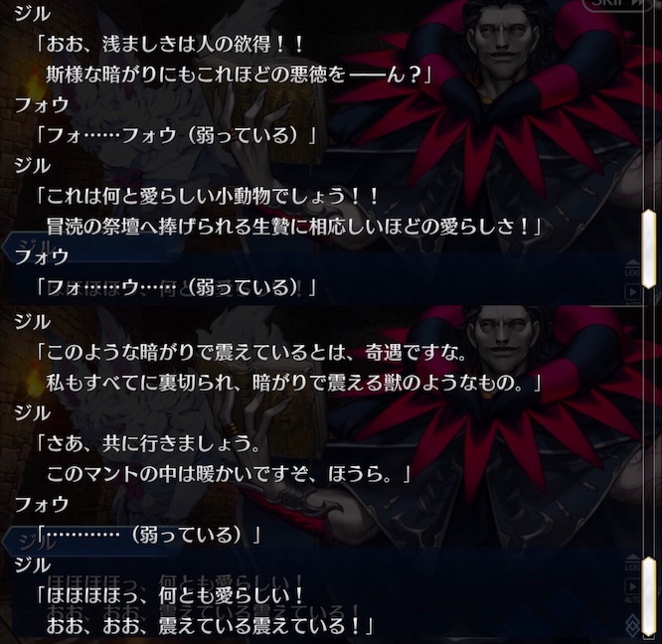Select the line …………（弱っている）
Viewport: 662px width, 644px height.
[149, 535]
